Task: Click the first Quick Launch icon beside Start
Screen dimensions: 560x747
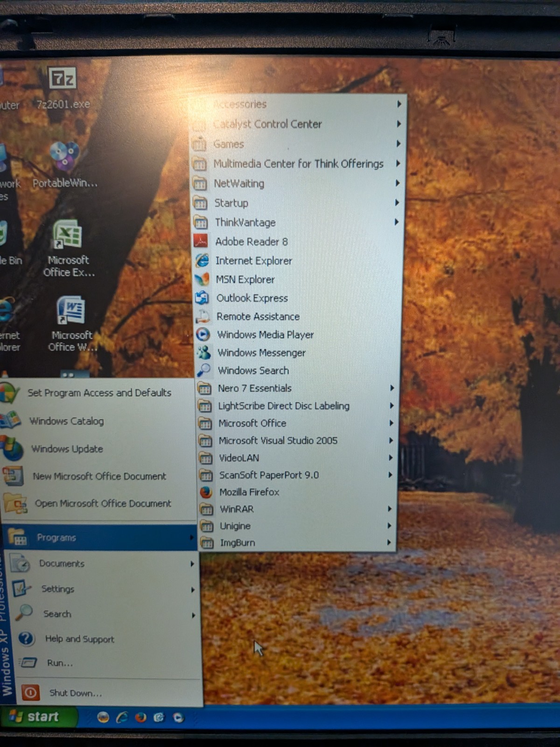Action: [x=103, y=717]
